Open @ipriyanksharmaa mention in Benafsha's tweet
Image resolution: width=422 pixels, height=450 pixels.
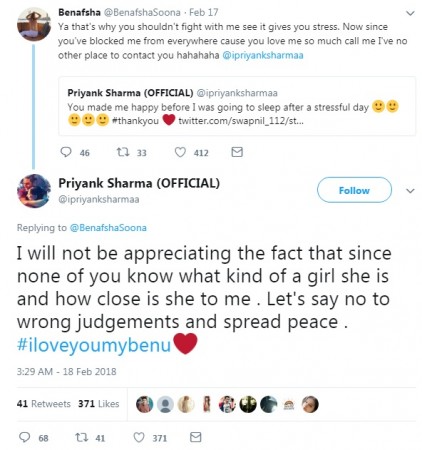[263, 55]
